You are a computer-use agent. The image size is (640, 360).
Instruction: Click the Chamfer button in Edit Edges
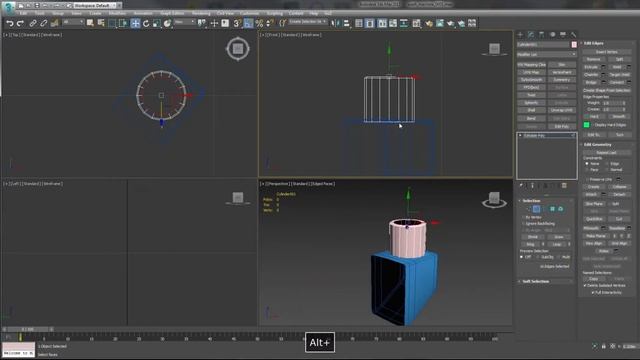[x=591, y=75]
